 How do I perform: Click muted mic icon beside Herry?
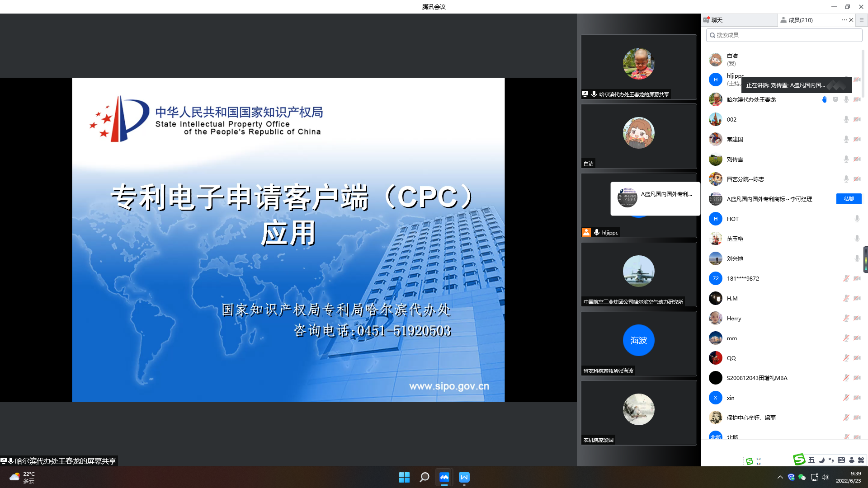pyautogui.click(x=846, y=318)
